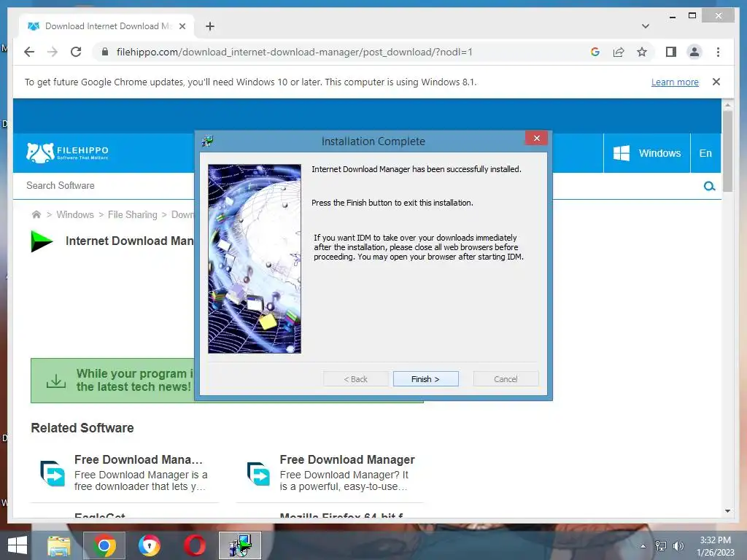Open the taskbar clock showing 3:32 PM

(x=716, y=546)
